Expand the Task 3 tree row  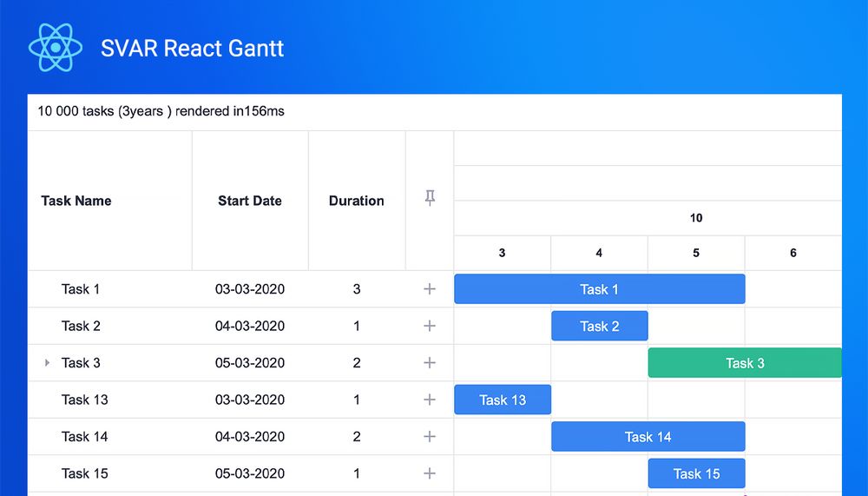pos(47,362)
